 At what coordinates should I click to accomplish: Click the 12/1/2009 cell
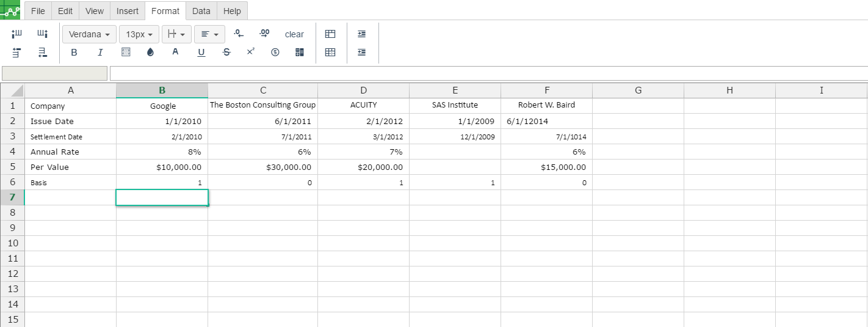(x=455, y=136)
